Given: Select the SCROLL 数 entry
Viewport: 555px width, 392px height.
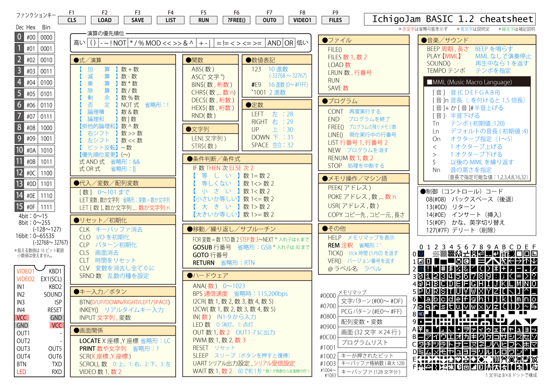Looking at the screenshot, I should click(x=125, y=364).
